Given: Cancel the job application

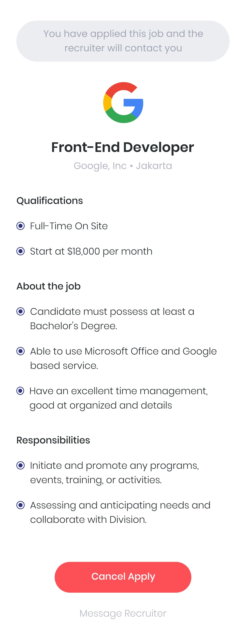Looking at the screenshot, I should pyautogui.click(x=123, y=577).
